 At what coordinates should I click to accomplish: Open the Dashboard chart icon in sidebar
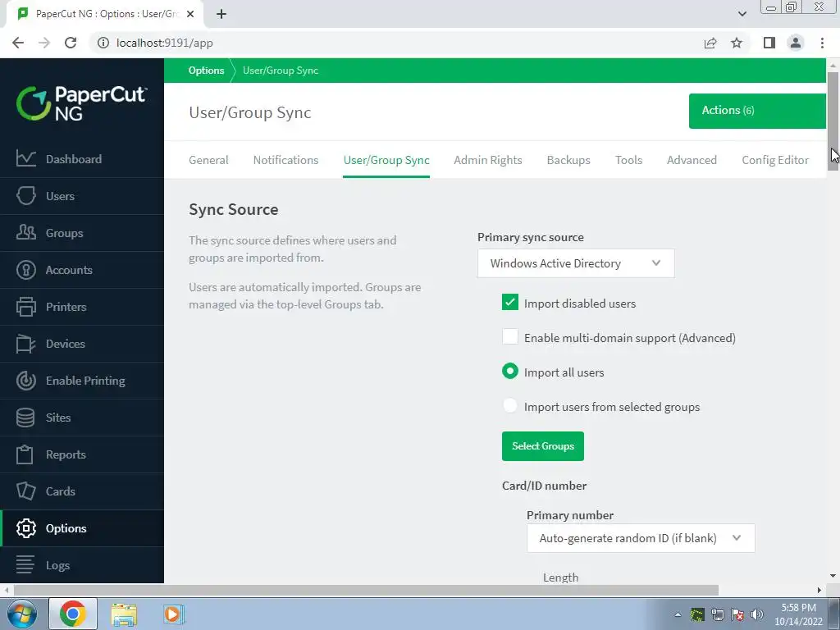(25, 158)
